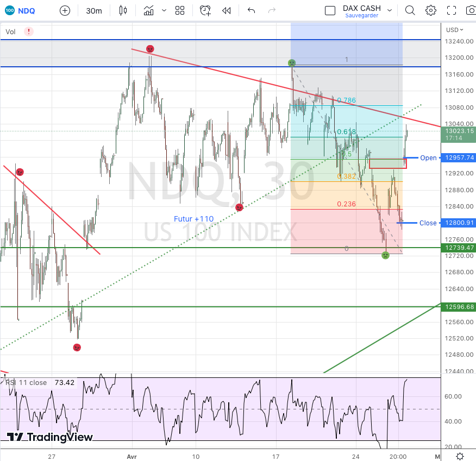Click the RSI value 73.42
The height and width of the screenshot is (461, 476).
pos(64,383)
